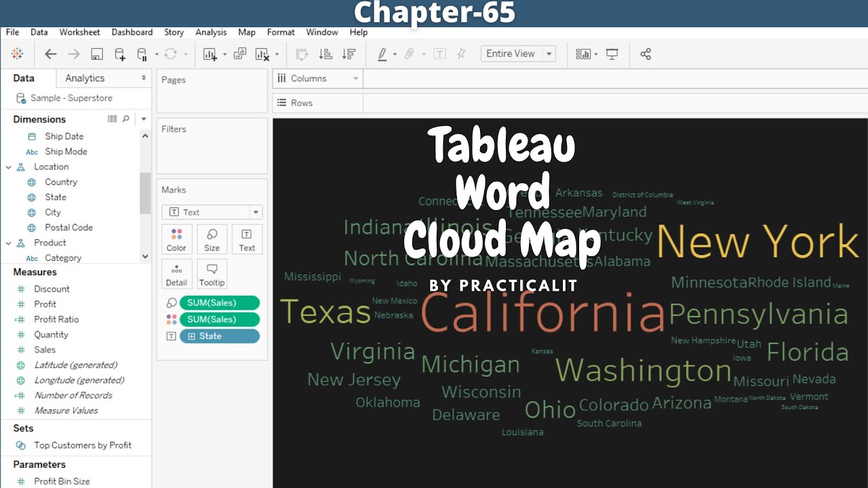Click into the Rows shelf

coord(615,103)
